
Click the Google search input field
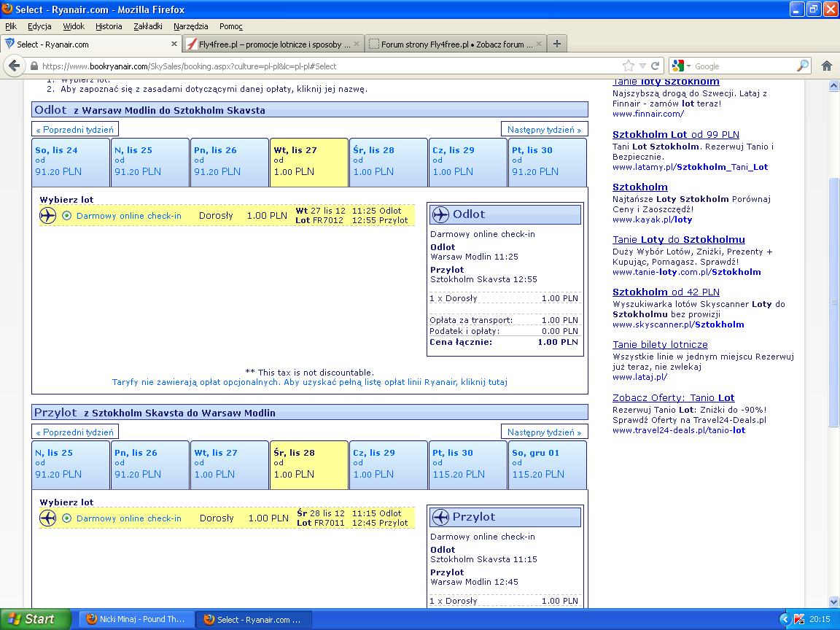[x=744, y=66]
